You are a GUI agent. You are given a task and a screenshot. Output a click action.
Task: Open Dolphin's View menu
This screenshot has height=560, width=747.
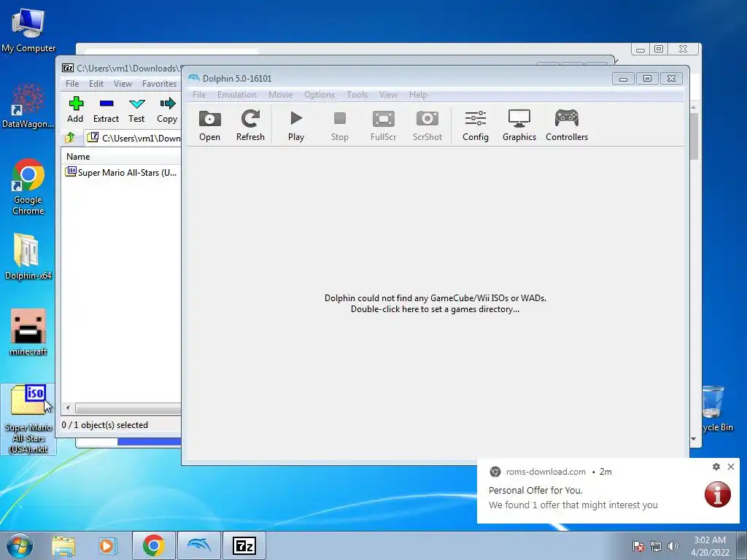coord(388,95)
